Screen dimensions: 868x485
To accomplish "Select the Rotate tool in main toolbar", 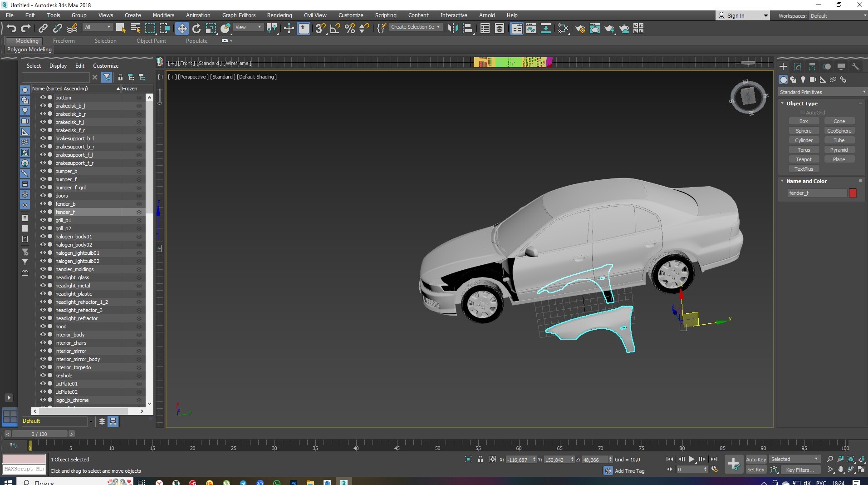I will click(196, 29).
